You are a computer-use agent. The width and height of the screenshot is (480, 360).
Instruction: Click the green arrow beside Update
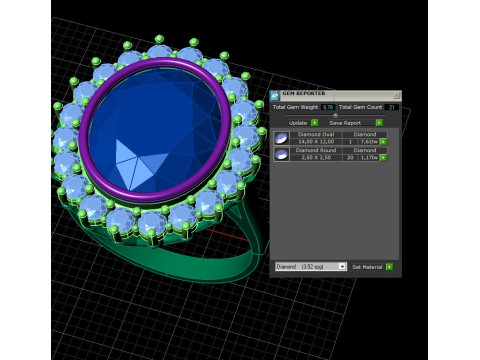tap(314, 123)
